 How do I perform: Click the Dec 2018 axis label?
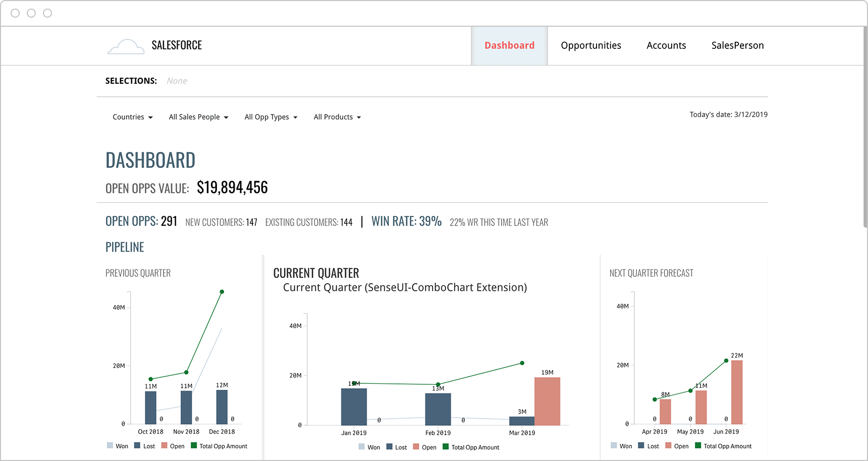click(x=222, y=432)
